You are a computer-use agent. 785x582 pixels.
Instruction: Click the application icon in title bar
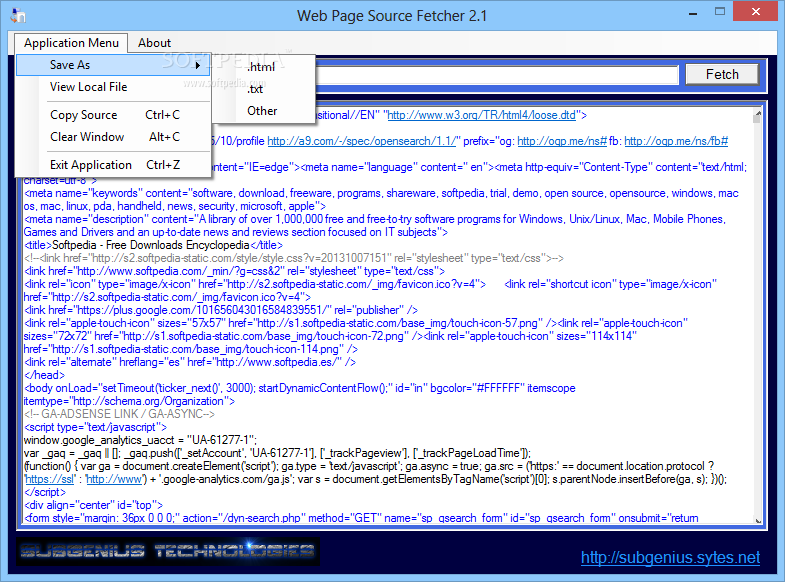click(18, 16)
